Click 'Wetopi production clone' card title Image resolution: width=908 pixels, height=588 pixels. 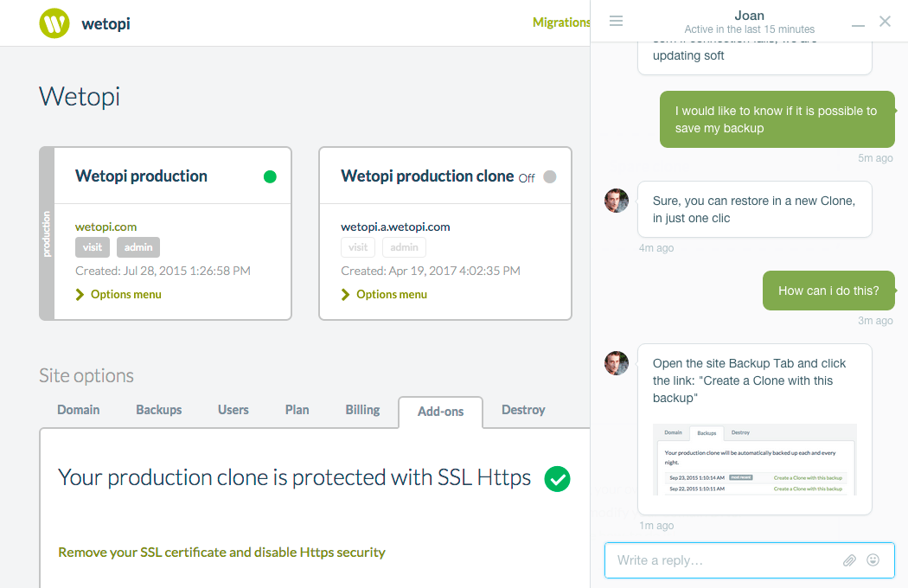click(x=427, y=176)
